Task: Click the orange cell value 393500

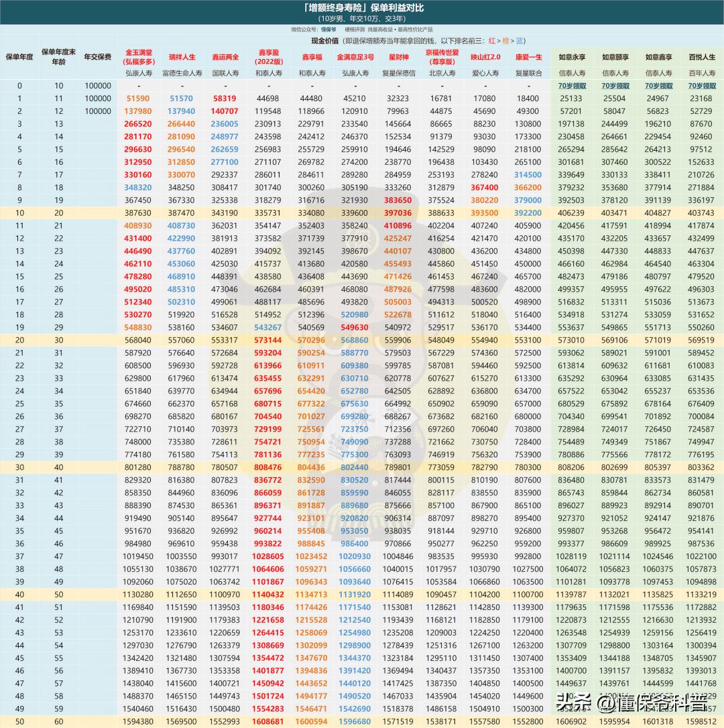Action: [x=485, y=213]
